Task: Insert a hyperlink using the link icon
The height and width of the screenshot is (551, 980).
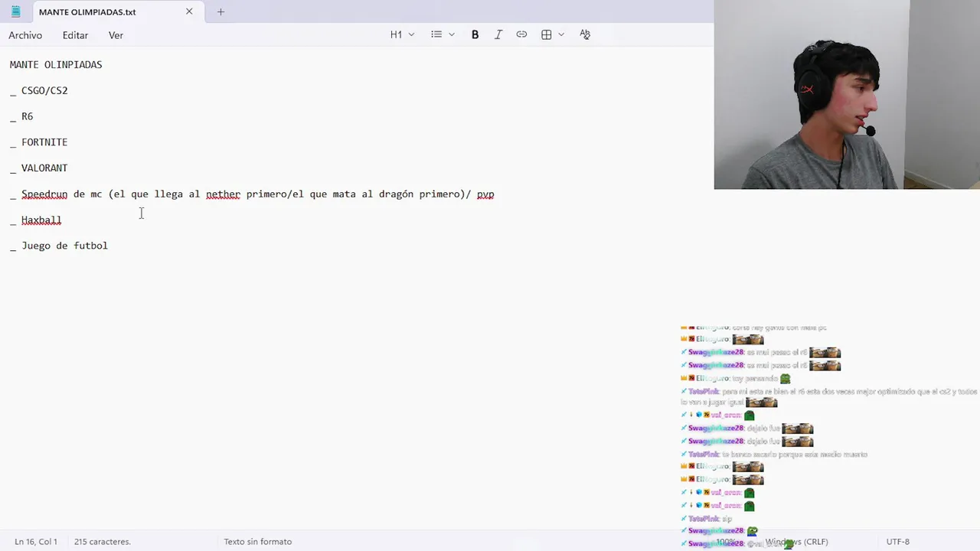Action: pos(521,34)
